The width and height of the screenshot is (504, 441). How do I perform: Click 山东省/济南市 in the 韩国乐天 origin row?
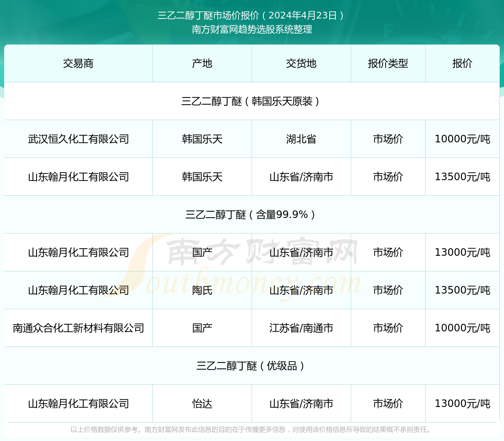click(x=301, y=177)
